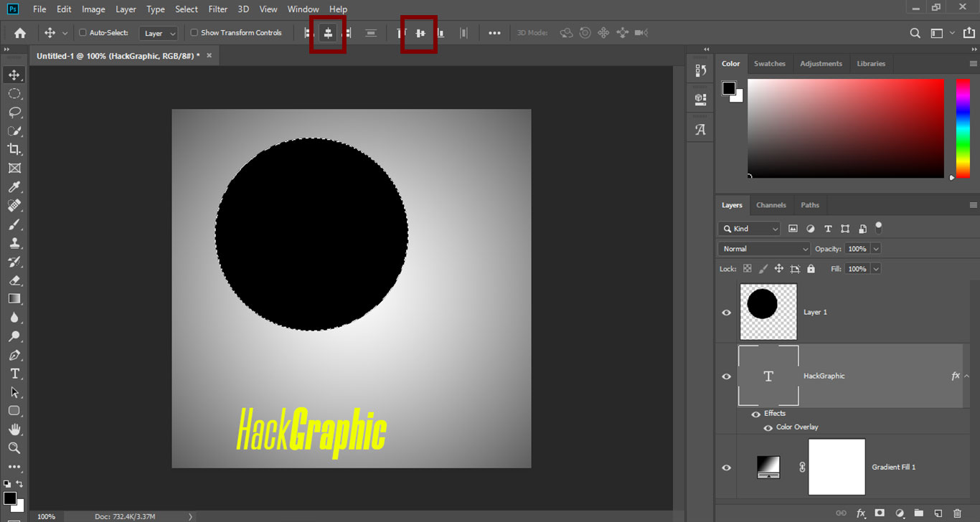Click the red color picker field
The height and width of the screenshot is (522, 980).
point(846,128)
